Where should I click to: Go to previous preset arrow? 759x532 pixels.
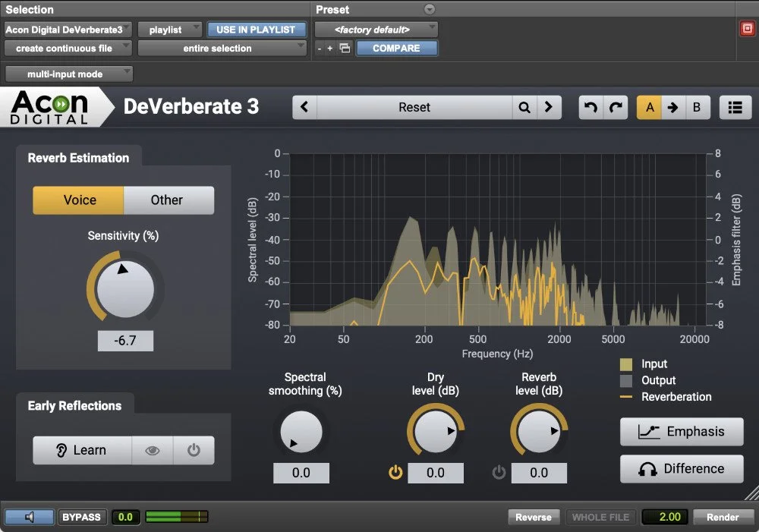click(304, 107)
